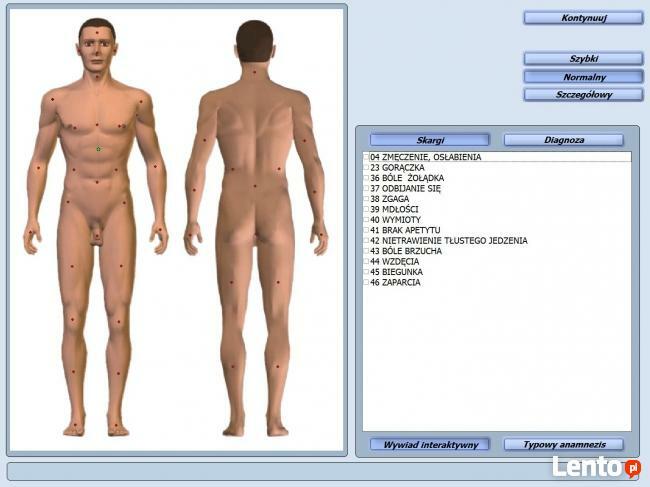Screen dimensions: 650x487
Task: Select the Normalny mode button
Action: click(x=583, y=77)
